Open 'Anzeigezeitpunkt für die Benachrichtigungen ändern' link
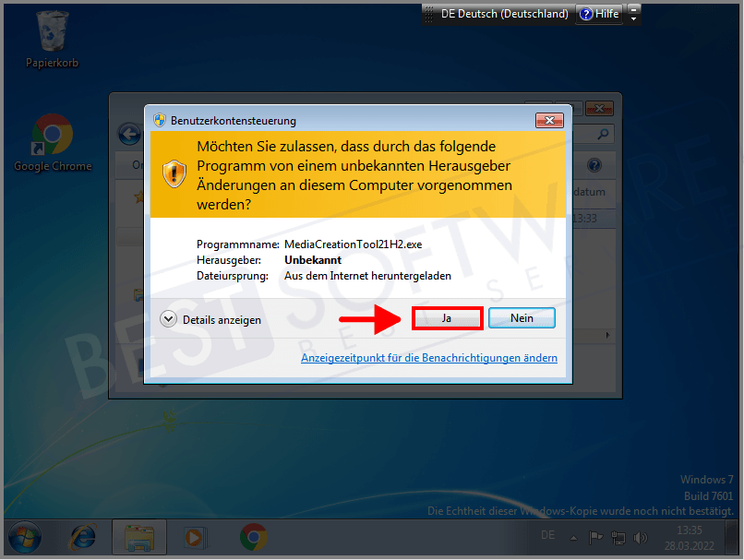This screenshot has height=560, width=744. pos(428,357)
